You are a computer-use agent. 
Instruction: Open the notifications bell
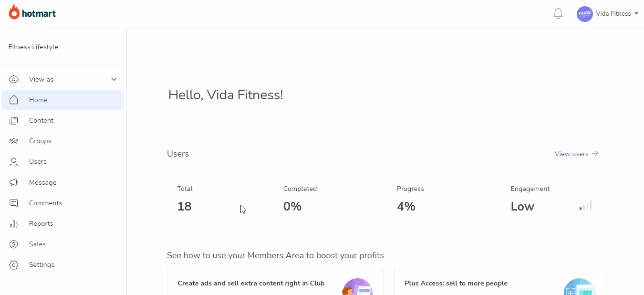tap(558, 13)
